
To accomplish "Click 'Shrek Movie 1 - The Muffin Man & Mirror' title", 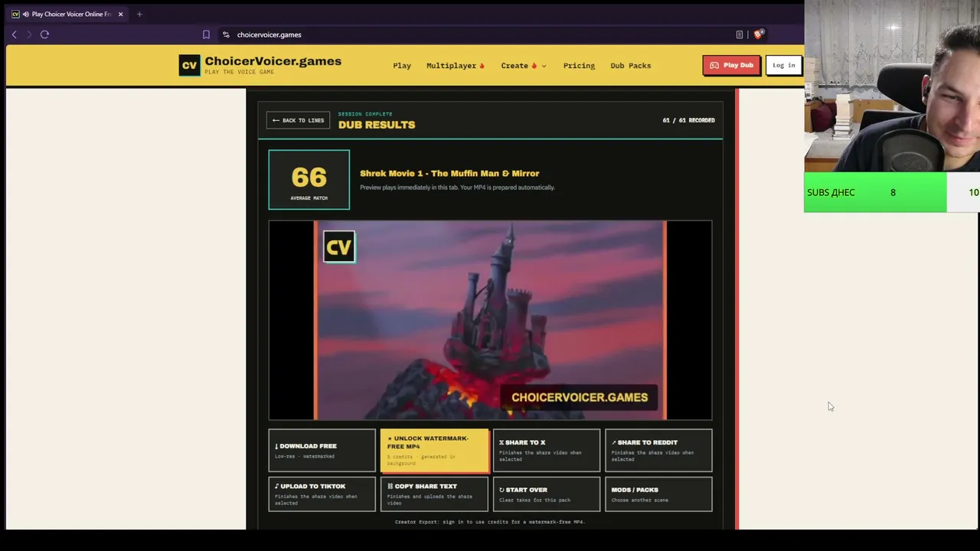I will pyautogui.click(x=449, y=173).
